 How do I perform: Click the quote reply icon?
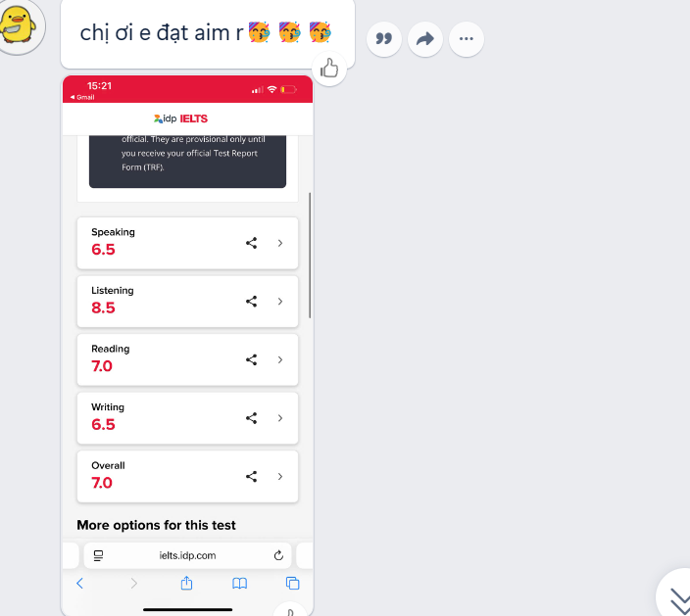click(x=384, y=39)
